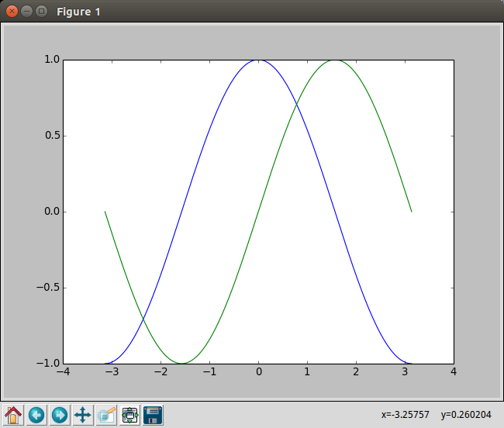The image size is (504, 428).
Task: Activate the Pan axes tool
Action: (x=83, y=415)
